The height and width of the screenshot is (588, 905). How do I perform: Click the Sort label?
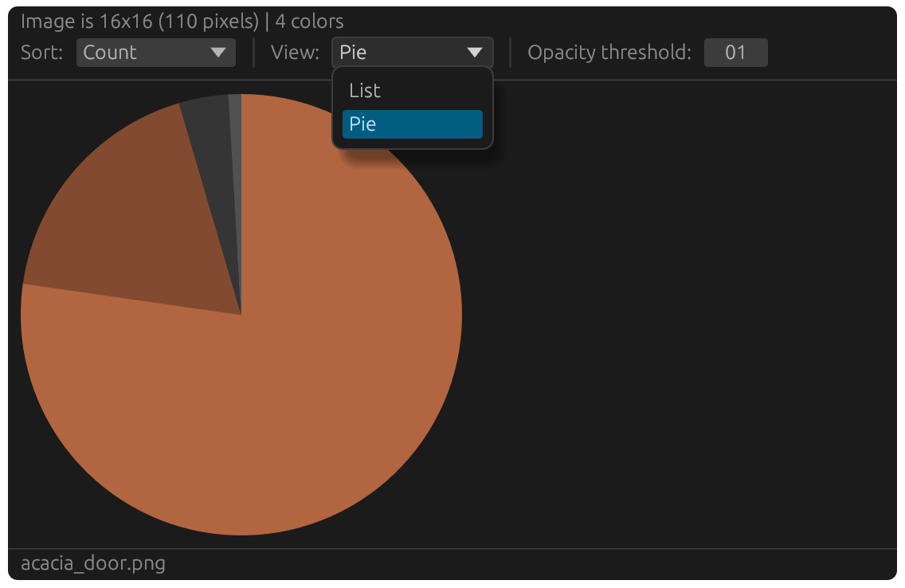pyautogui.click(x=41, y=52)
